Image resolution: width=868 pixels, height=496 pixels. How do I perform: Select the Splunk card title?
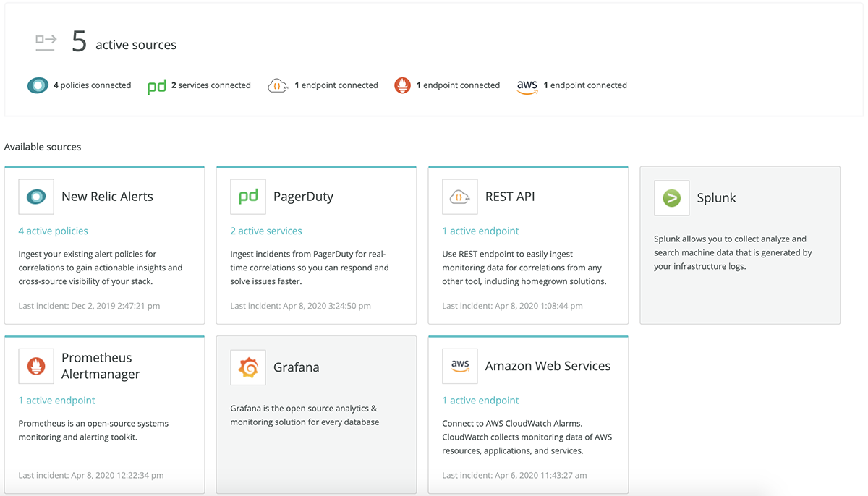pos(716,198)
